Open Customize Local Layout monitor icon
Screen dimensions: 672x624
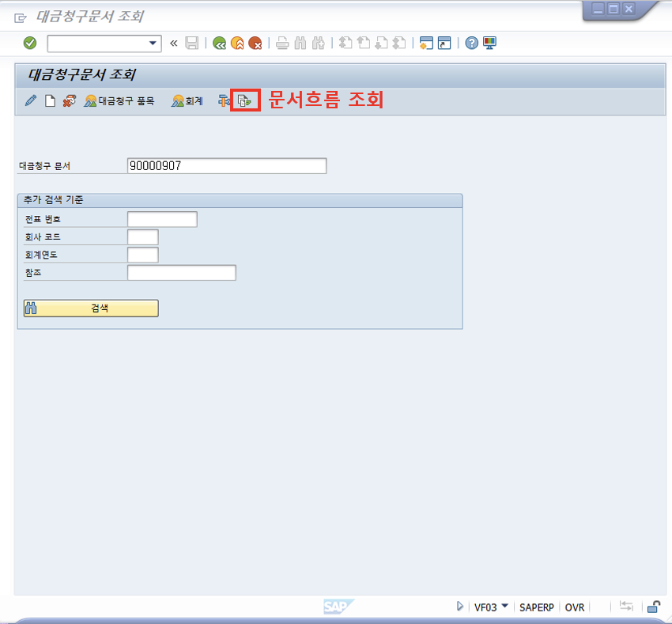tap(489, 43)
